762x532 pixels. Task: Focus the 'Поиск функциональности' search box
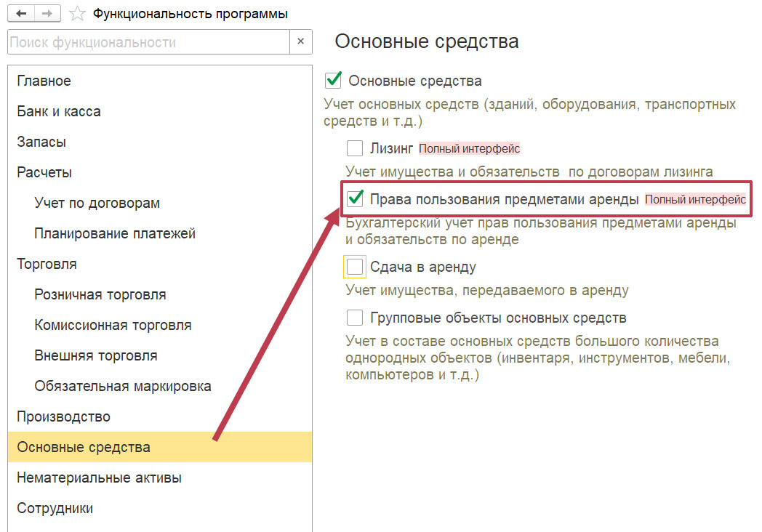(149, 41)
